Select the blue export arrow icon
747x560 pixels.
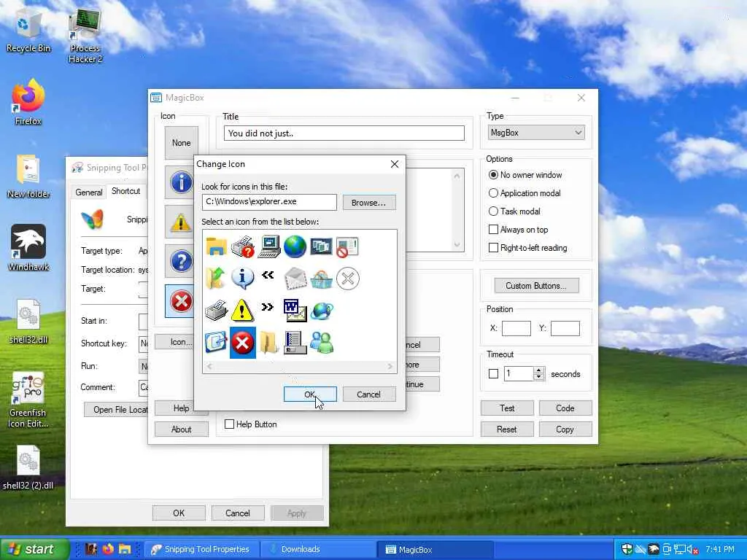216,343
